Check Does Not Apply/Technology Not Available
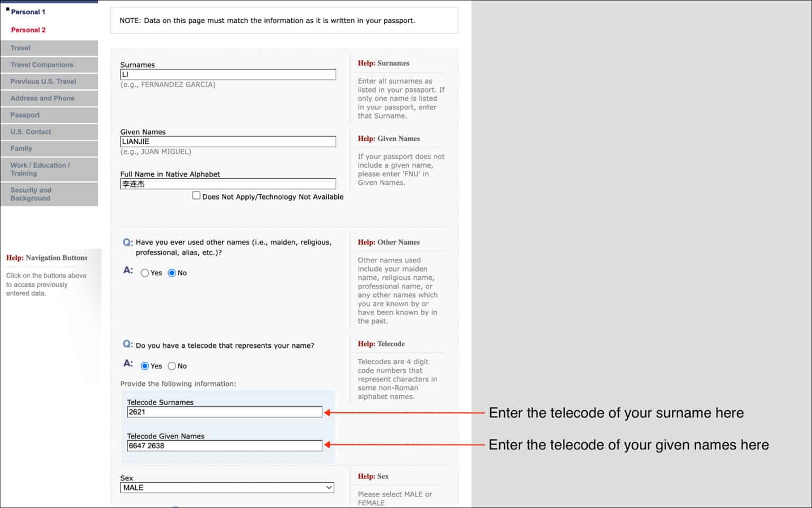Screen dimensions: 812x508 (196, 196)
